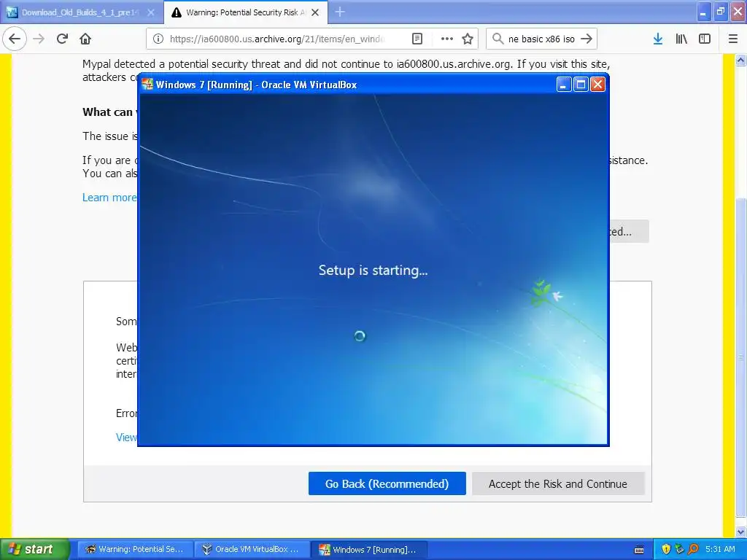Maximize the Windows 7 VirtualBox window
Image resolution: width=747 pixels, height=560 pixels.
pyautogui.click(x=581, y=85)
